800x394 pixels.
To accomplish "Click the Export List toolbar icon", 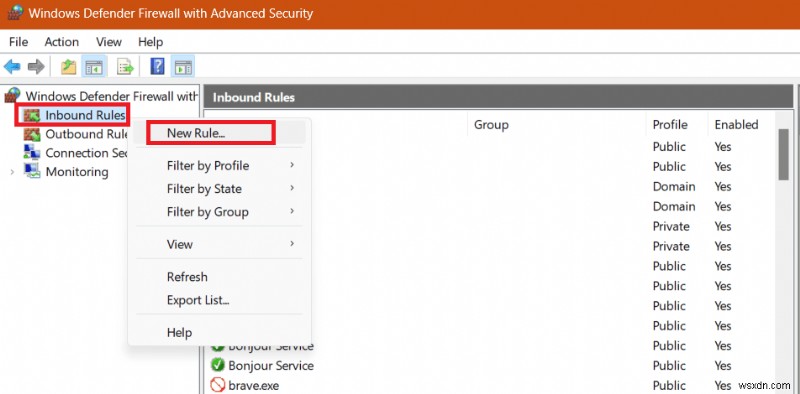I will (125, 66).
